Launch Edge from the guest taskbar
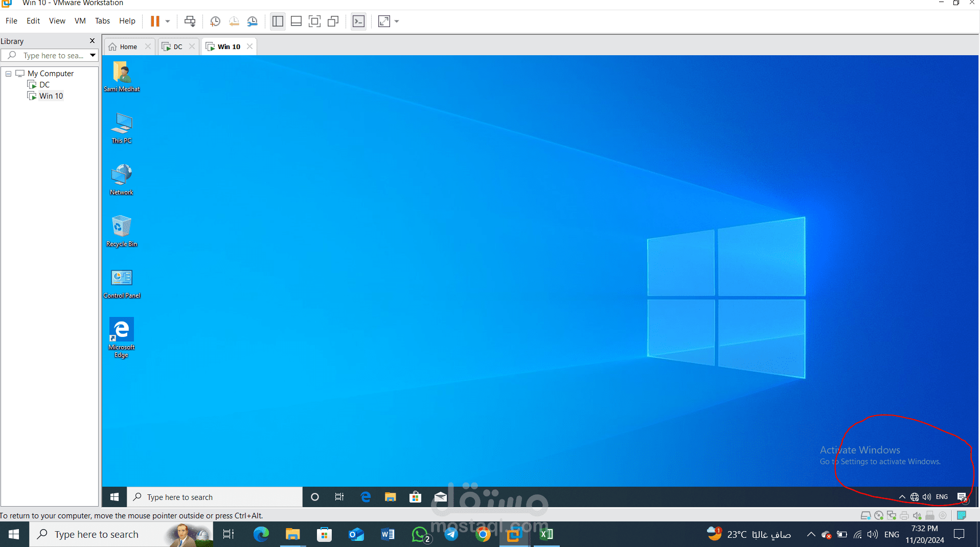The image size is (980, 547). click(x=366, y=497)
